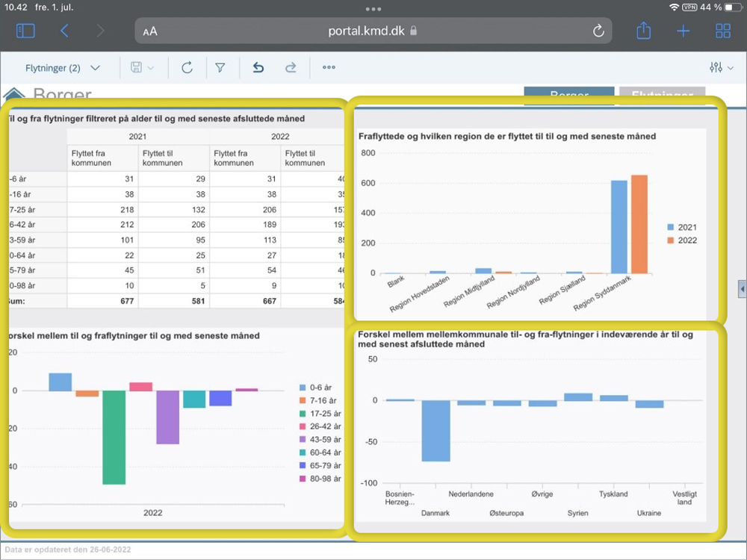Toggle the 2022 legend series swatch
This screenshot has height=560, width=747.
tap(670, 240)
